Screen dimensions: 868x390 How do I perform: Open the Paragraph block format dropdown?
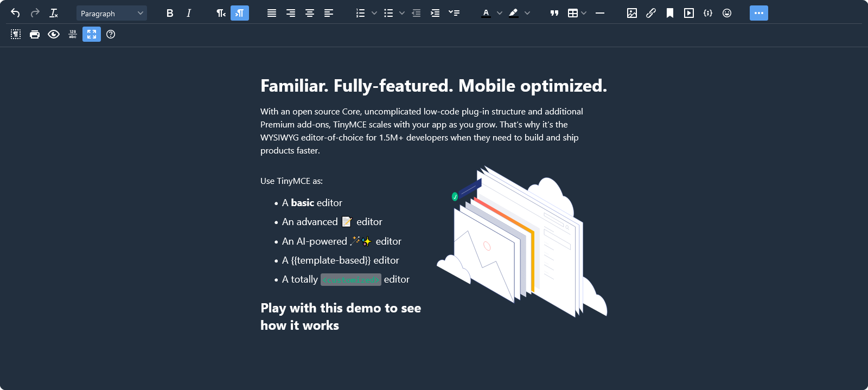pos(112,13)
